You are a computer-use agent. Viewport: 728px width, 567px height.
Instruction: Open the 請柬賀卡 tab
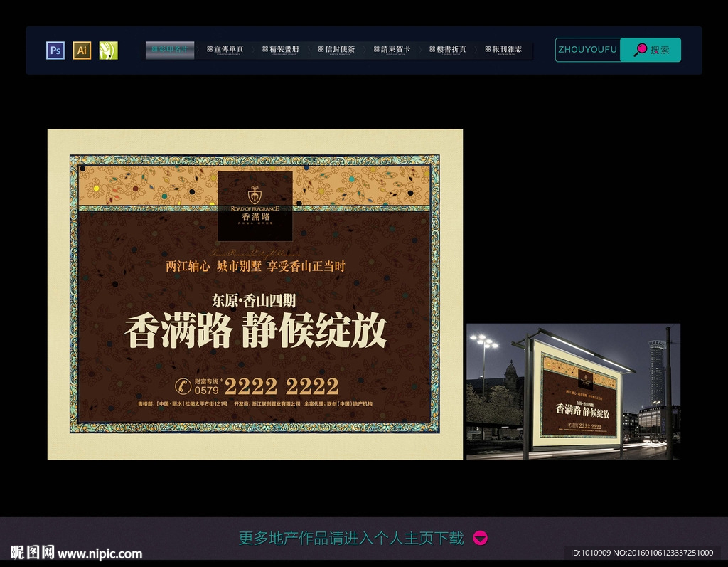(392, 50)
